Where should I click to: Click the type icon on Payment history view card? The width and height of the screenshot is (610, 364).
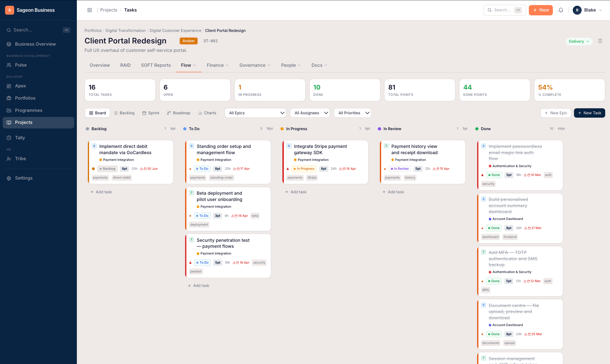(x=386, y=146)
